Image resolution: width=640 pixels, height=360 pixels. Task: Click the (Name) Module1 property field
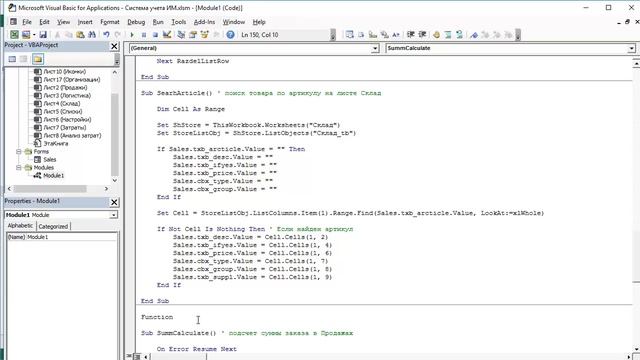[x=61, y=237]
